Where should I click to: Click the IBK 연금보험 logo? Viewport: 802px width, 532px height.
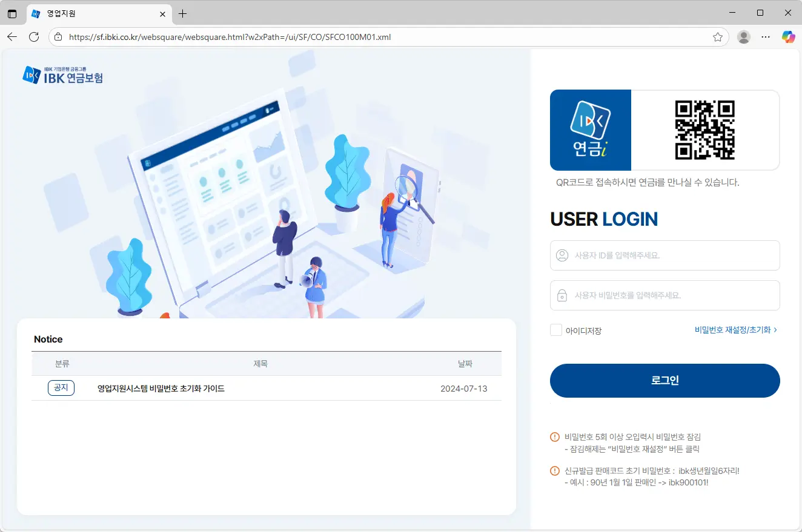pos(62,74)
